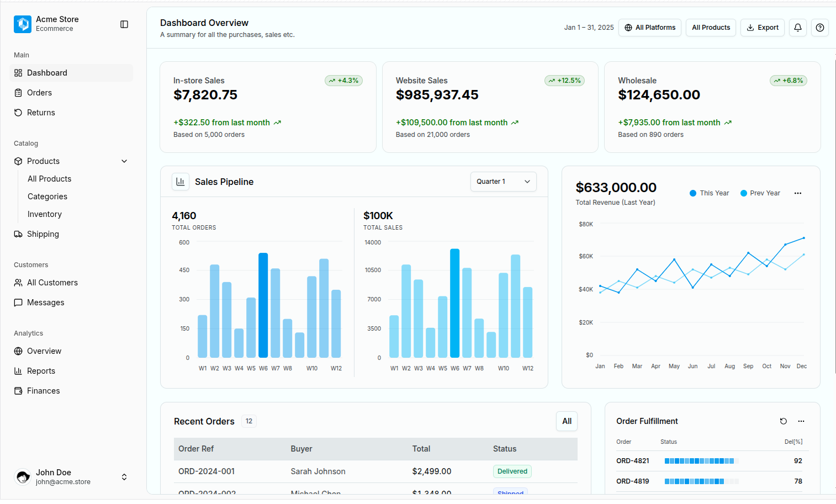Toggle Prev Year series legend
Viewport: 836px width, 504px height.
click(x=760, y=193)
